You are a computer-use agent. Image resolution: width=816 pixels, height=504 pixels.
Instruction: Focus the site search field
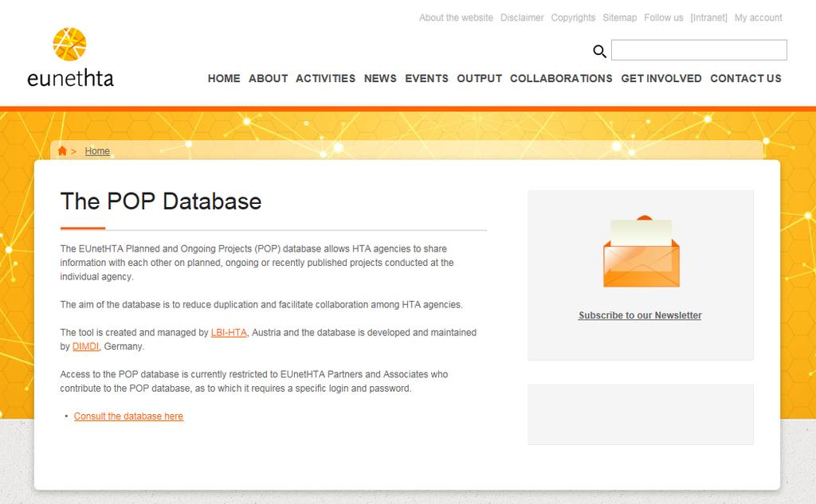point(699,50)
